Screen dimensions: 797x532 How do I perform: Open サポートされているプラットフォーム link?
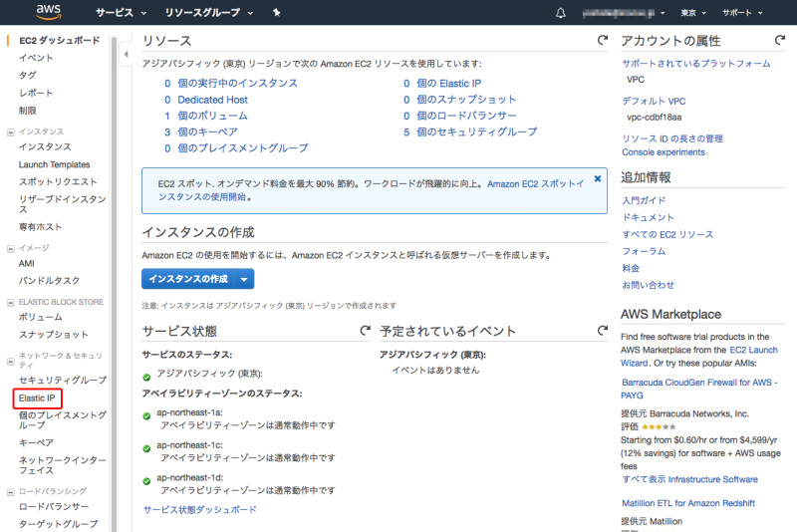tap(695, 64)
